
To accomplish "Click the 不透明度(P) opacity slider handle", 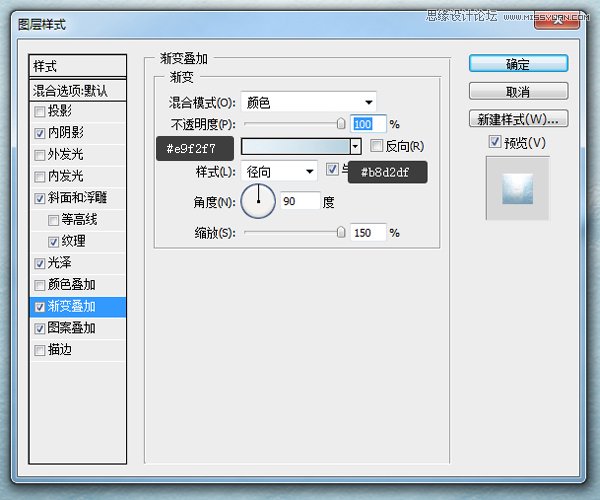I will (341, 123).
